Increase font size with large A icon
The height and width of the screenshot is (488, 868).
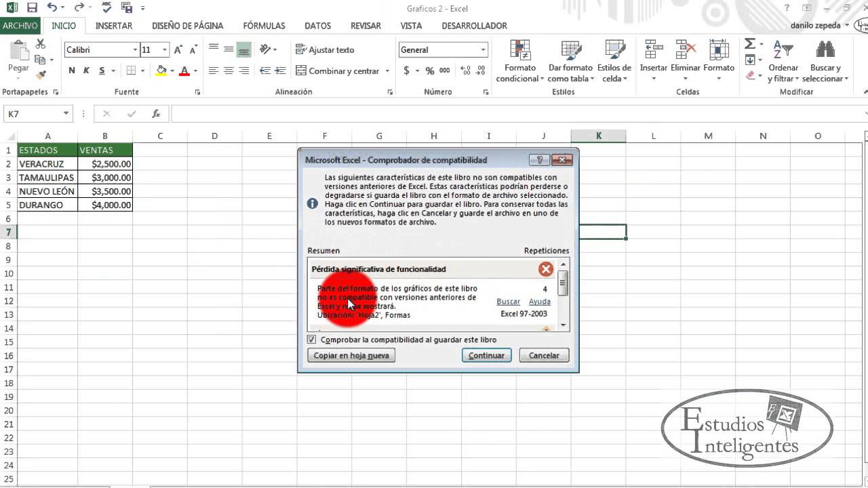point(178,49)
